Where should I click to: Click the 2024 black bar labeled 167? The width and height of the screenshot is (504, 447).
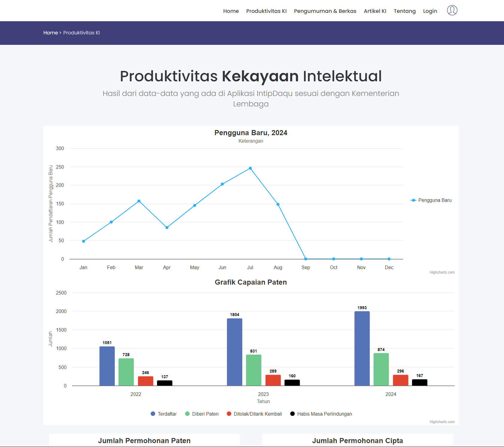coord(420,382)
